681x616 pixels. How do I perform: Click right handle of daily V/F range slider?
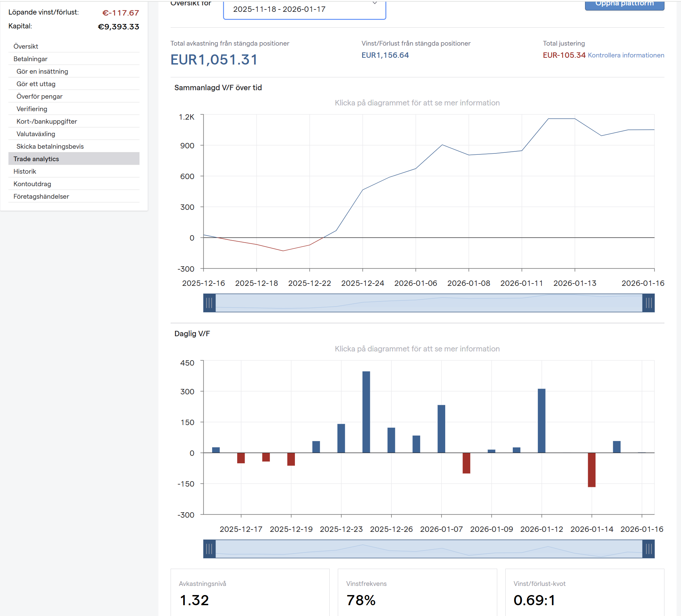pyautogui.click(x=648, y=549)
